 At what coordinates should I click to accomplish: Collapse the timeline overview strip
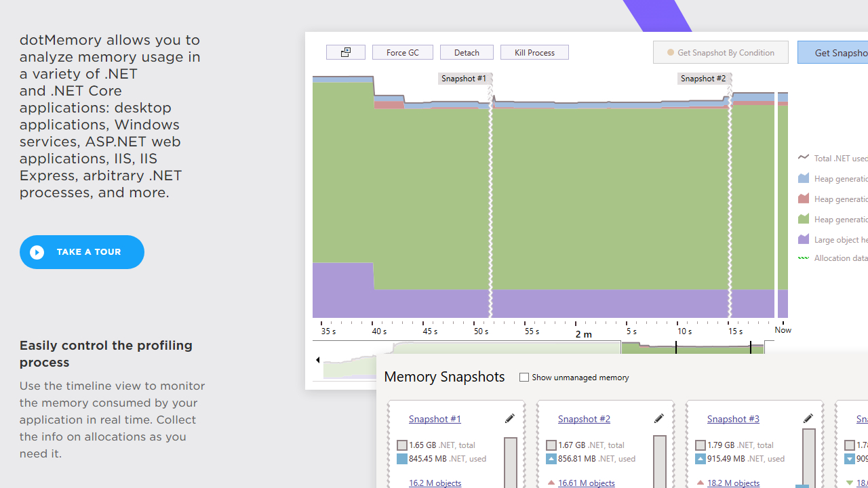click(x=317, y=359)
